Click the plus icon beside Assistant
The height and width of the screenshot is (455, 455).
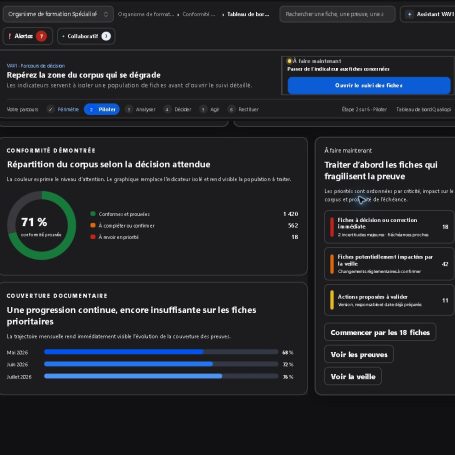pyautogui.click(x=409, y=14)
